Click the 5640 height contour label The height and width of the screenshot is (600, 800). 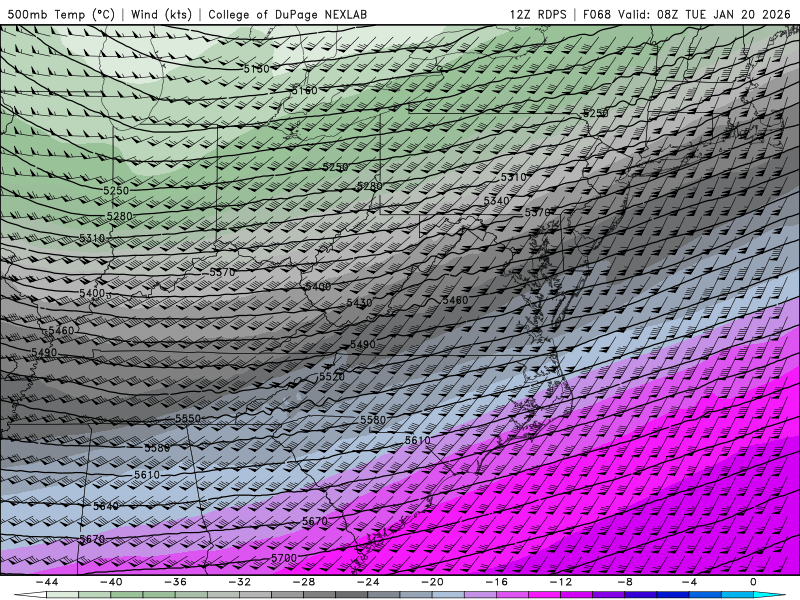coord(106,506)
